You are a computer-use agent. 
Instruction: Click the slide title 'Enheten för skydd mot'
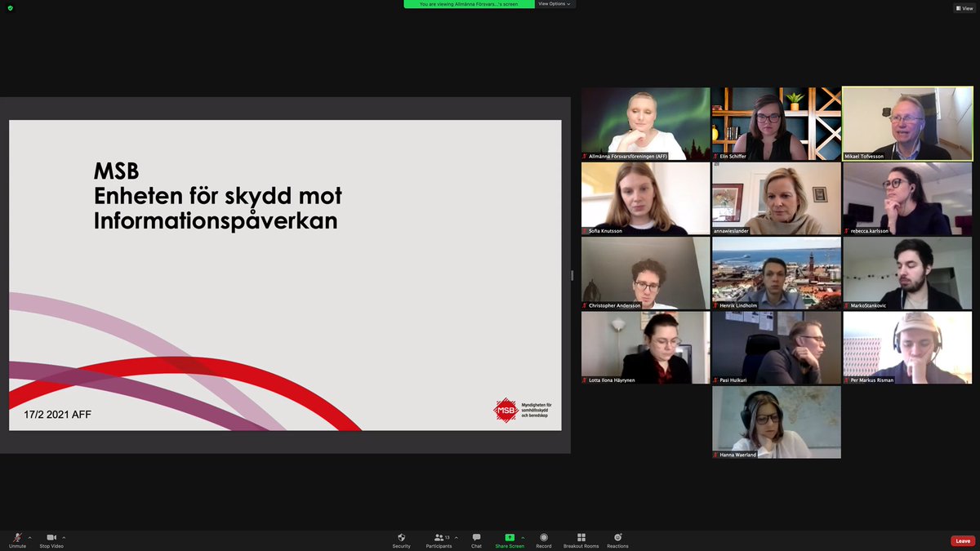pyautogui.click(x=218, y=196)
